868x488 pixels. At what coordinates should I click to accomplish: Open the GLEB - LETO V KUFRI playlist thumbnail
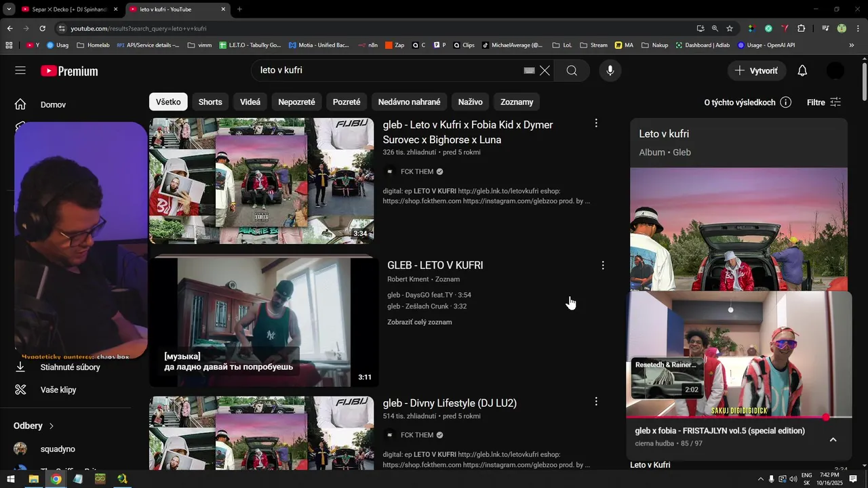(263, 321)
